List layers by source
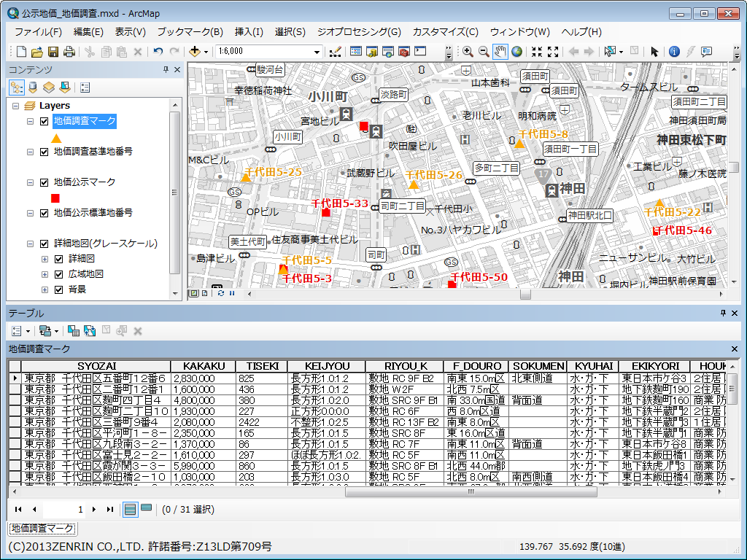747x560 pixels. pyautogui.click(x=33, y=87)
